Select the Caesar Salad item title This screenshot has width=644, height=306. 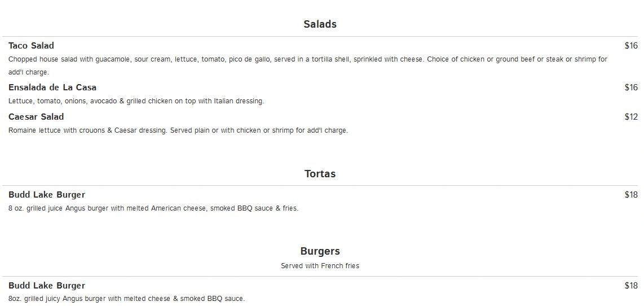click(x=36, y=117)
